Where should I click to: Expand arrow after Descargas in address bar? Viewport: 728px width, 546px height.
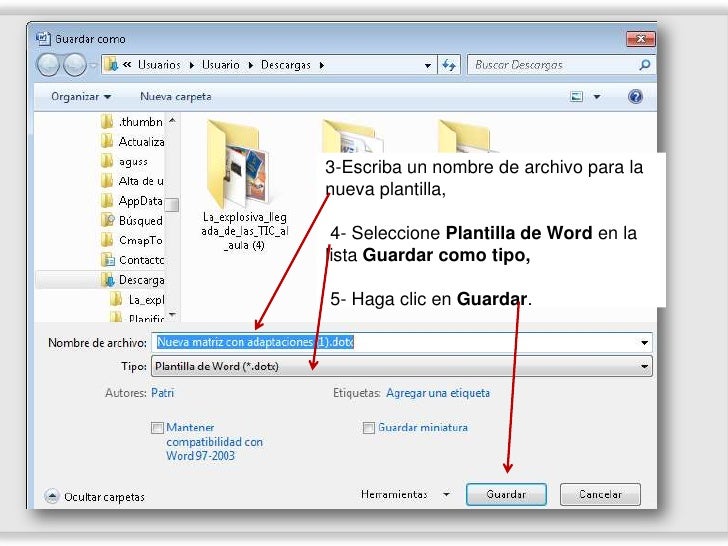tap(321, 65)
